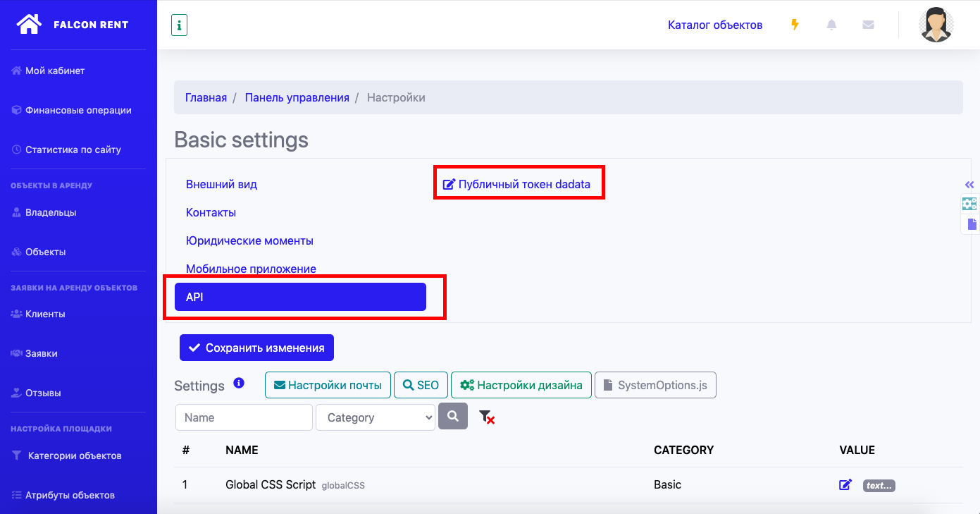Screen dimensions: 980x514
Task: Click the clear filter icon
Action: (486, 417)
